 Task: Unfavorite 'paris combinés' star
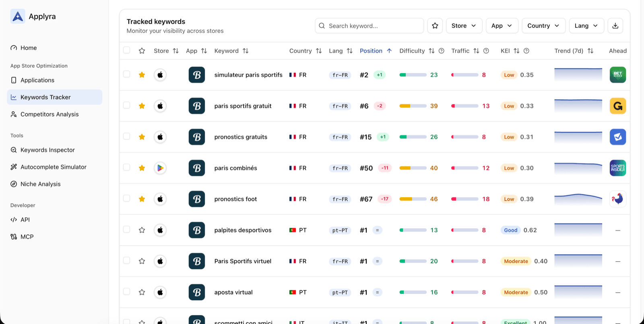coord(142,168)
